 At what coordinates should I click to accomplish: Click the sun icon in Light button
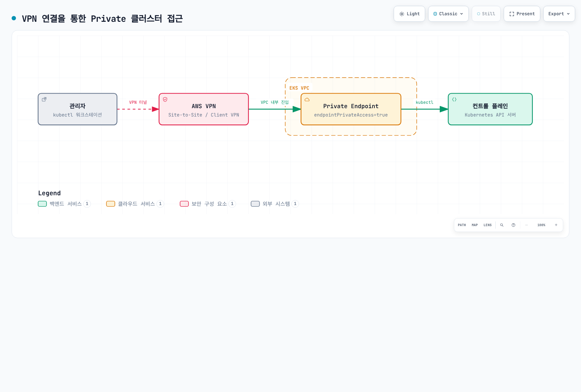[402, 14]
